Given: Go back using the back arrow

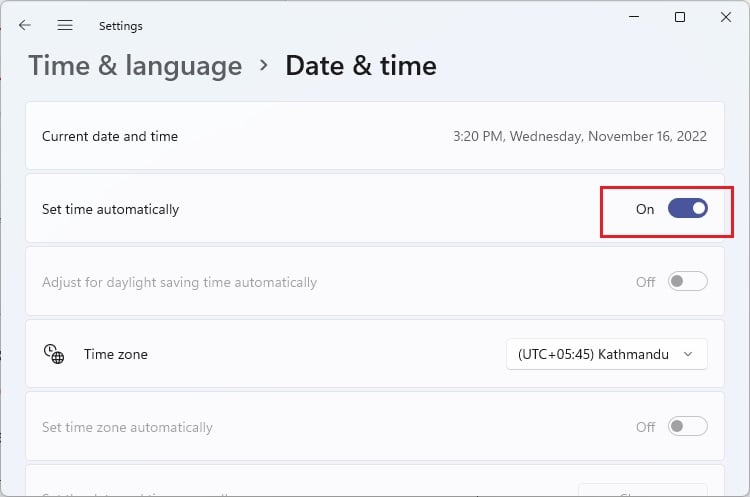Looking at the screenshot, I should (x=25, y=25).
